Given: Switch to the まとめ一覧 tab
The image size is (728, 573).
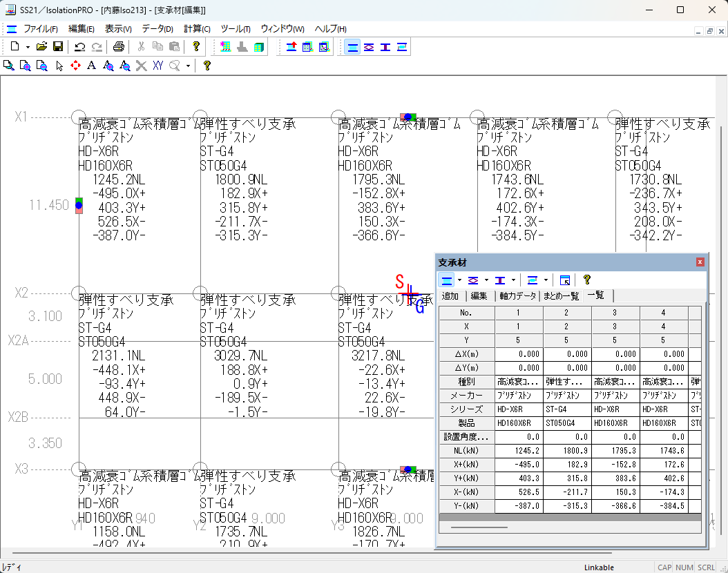Looking at the screenshot, I should [x=561, y=296].
